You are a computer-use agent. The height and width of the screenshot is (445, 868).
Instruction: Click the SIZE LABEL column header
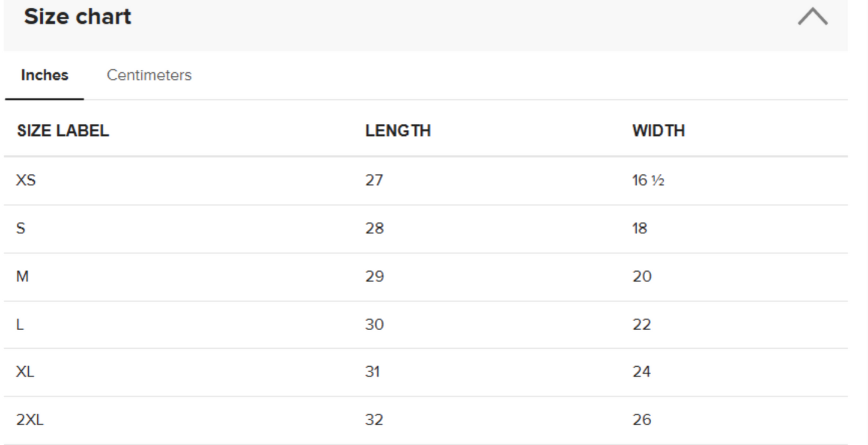coord(63,131)
